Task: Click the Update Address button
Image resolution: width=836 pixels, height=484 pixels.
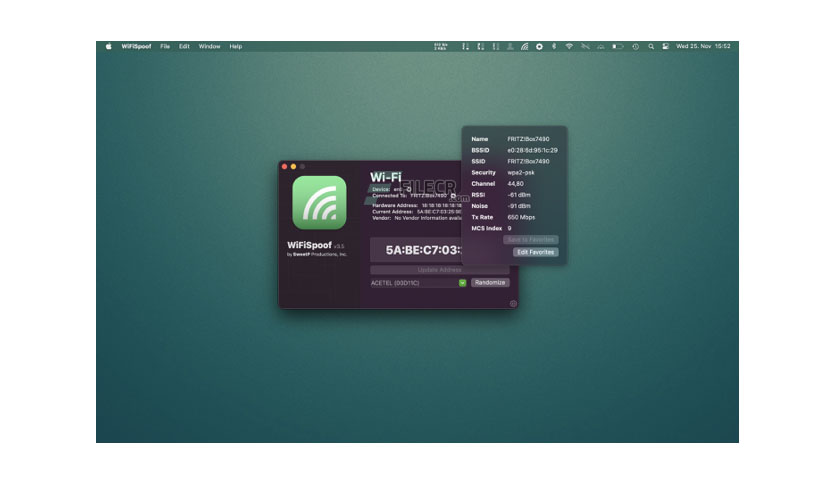Action: point(439,270)
